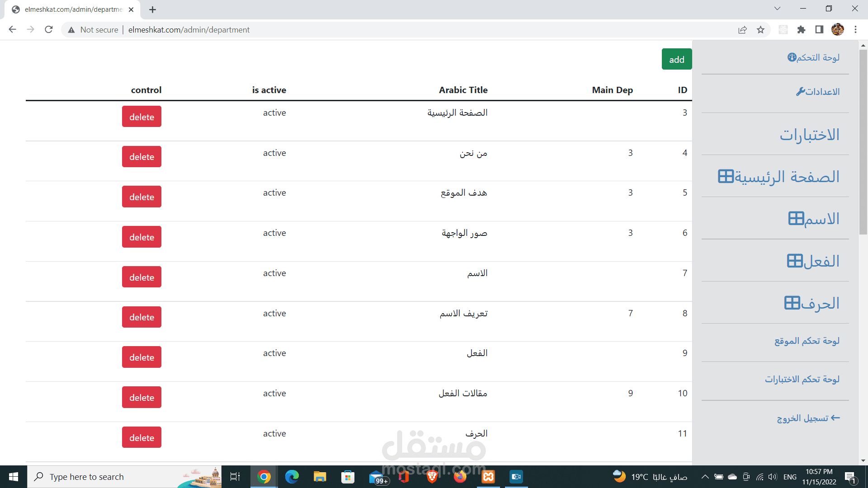
Task: Click the dashboard gauge icon in sidebar
Action: pyautogui.click(x=792, y=57)
